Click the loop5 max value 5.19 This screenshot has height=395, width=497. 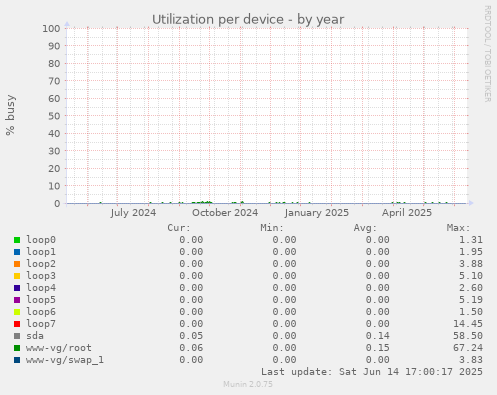click(x=471, y=300)
